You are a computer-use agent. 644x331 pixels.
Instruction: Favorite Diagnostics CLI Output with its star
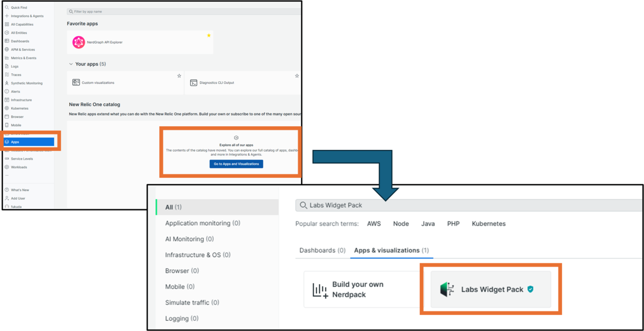pyautogui.click(x=297, y=76)
